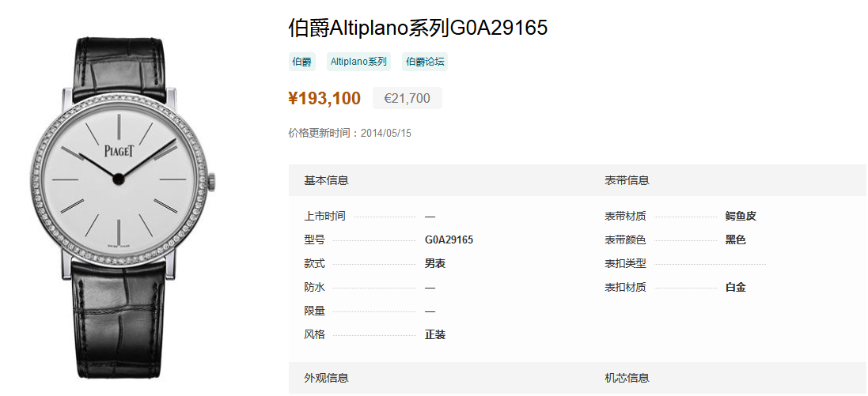Open the 机芯信息 section header
This screenshot has width=868, height=396.
(x=627, y=379)
